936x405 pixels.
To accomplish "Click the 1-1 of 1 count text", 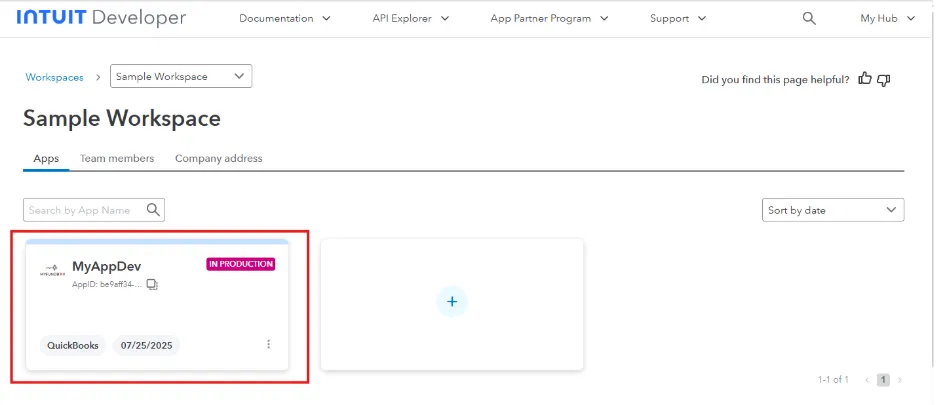I will tap(833, 380).
